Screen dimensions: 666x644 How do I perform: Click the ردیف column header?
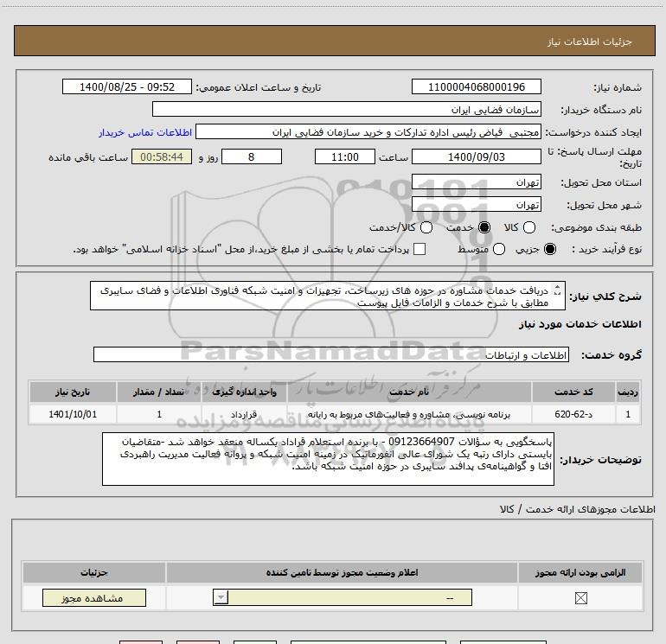[628, 392]
